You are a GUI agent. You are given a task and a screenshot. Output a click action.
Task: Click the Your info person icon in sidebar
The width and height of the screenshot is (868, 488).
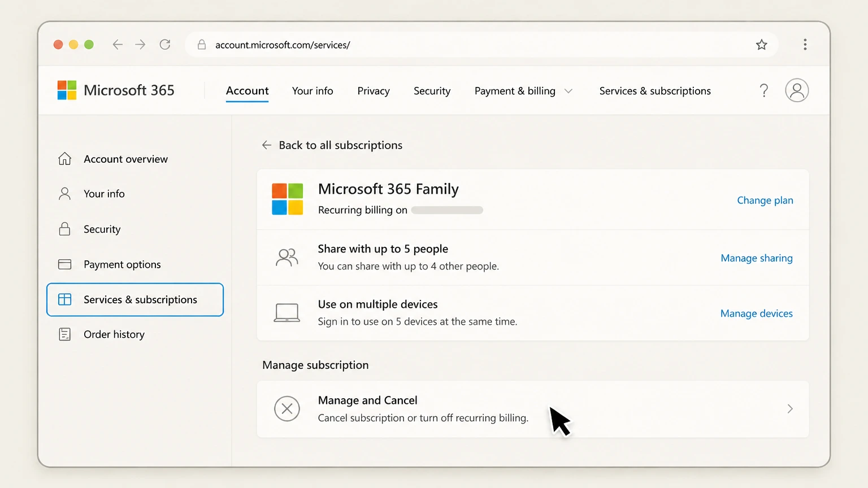[x=65, y=194]
